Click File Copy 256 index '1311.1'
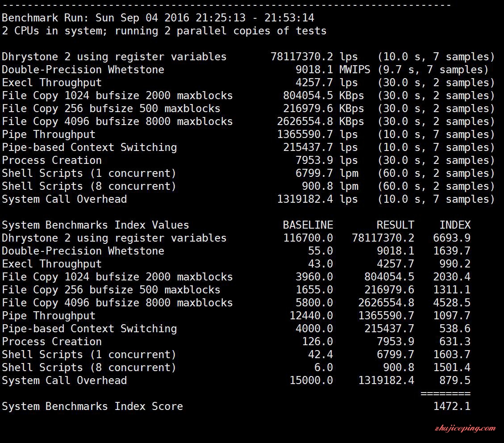504x443 pixels. [452, 290]
